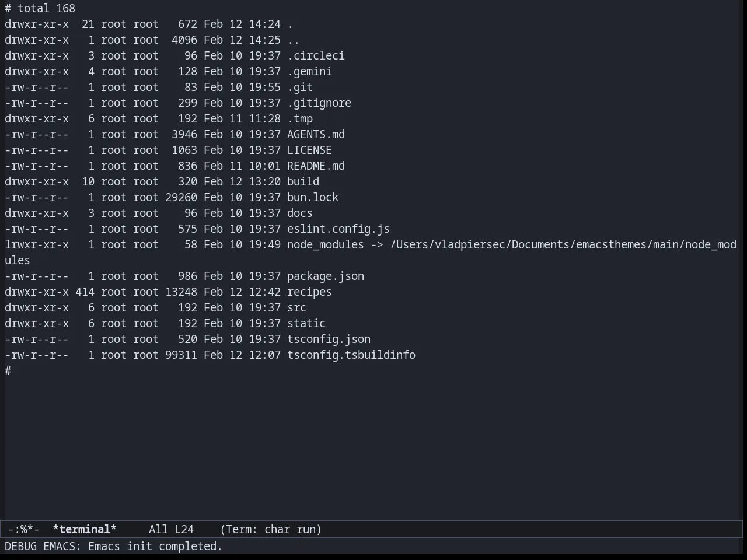Click the LICENSE file name
The width and height of the screenshot is (747, 560).
click(309, 150)
